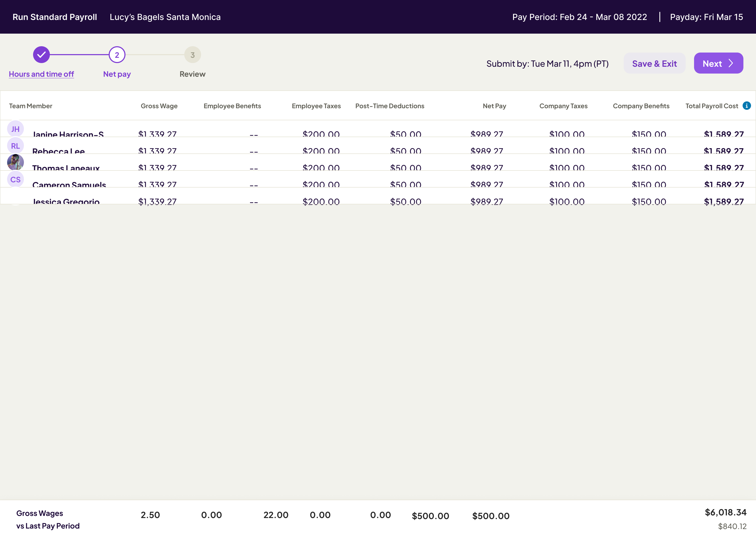Click the Submit by deadline text
Image resolution: width=756 pixels, height=538 pixels.
pyautogui.click(x=548, y=64)
